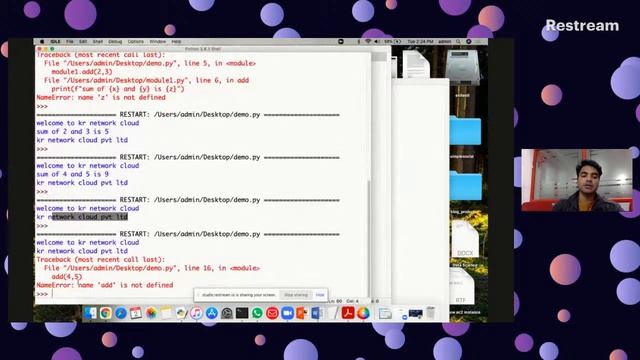The height and width of the screenshot is (360, 640).
Task: Open iTunes from the dock
Action: click(x=196, y=313)
